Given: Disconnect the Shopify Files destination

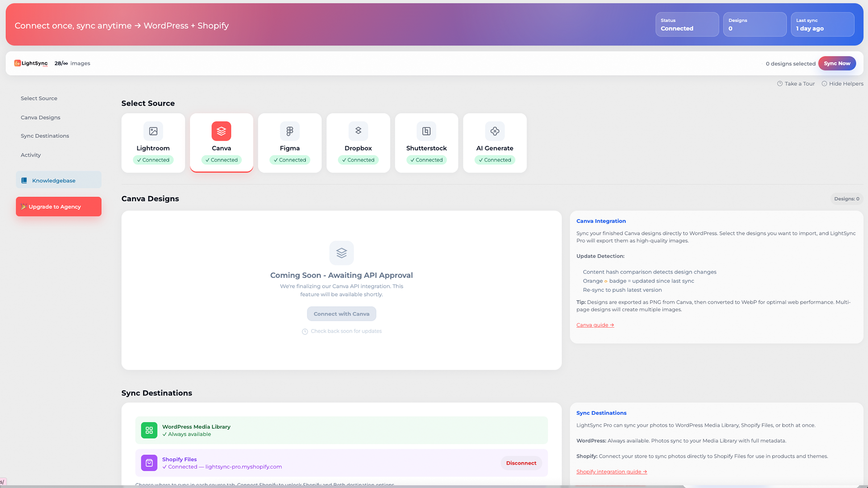Looking at the screenshot, I should 521,463.
